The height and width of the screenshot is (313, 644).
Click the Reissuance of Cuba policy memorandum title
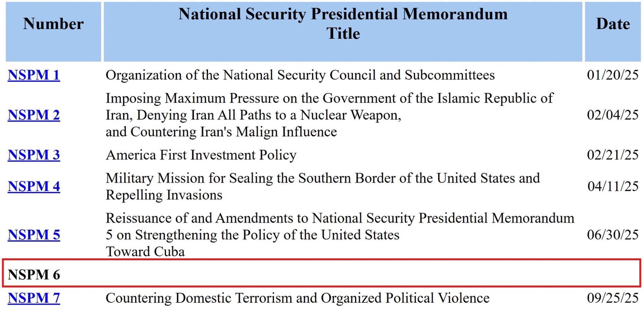pyautogui.click(x=340, y=235)
